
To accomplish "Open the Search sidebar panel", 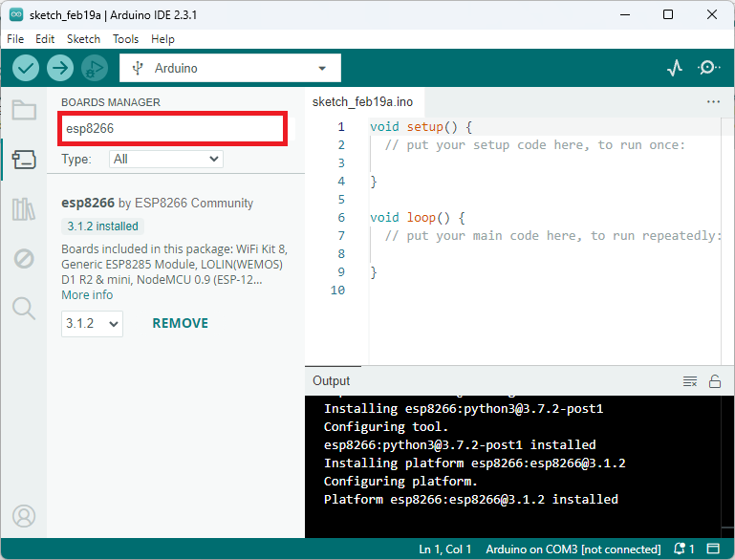I will 24,309.
